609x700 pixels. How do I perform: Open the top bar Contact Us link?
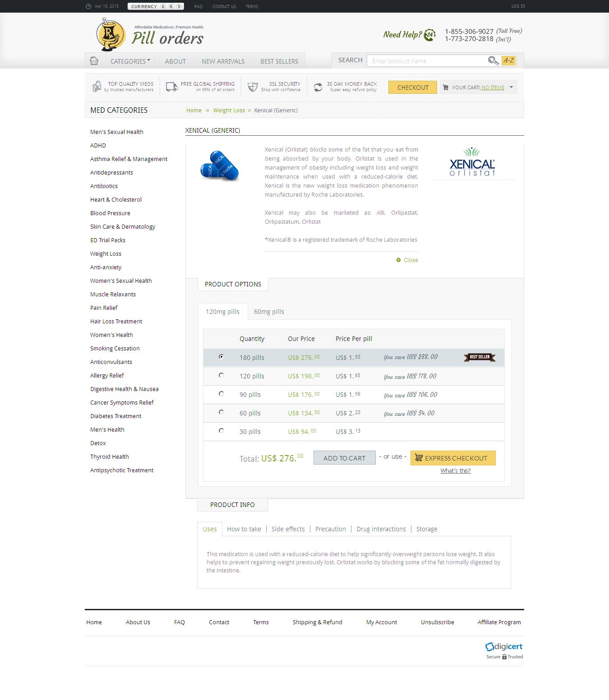pyautogui.click(x=224, y=6)
